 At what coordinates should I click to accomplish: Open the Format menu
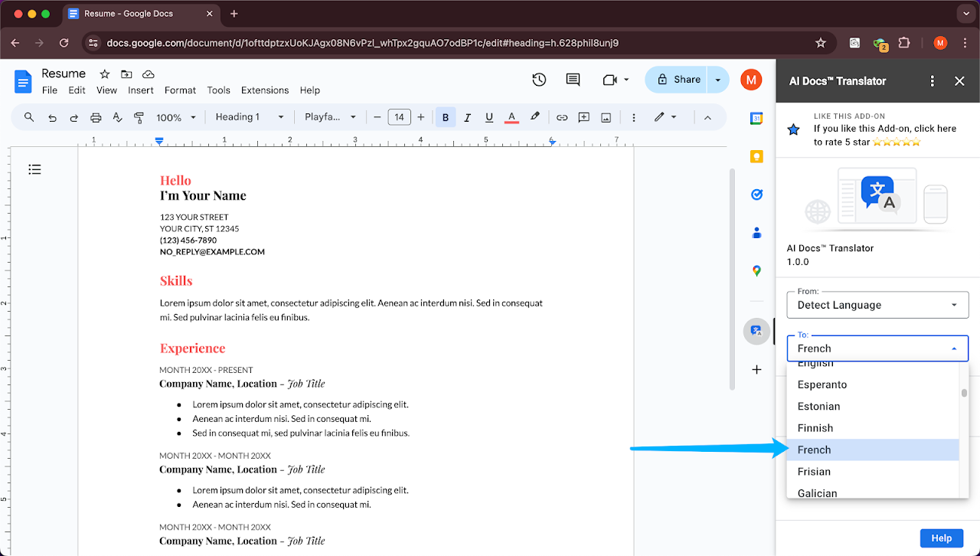tap(180, 90)
